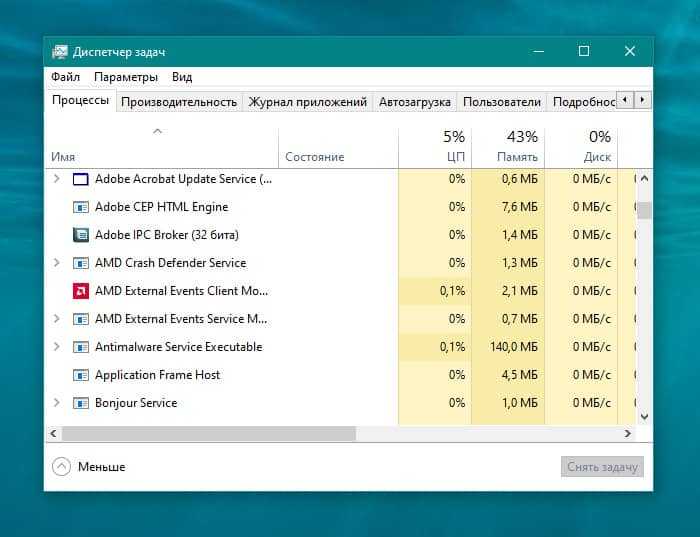Click the Antimalware Service Executable icon
The image size is (700, 537).
point(81,347)
